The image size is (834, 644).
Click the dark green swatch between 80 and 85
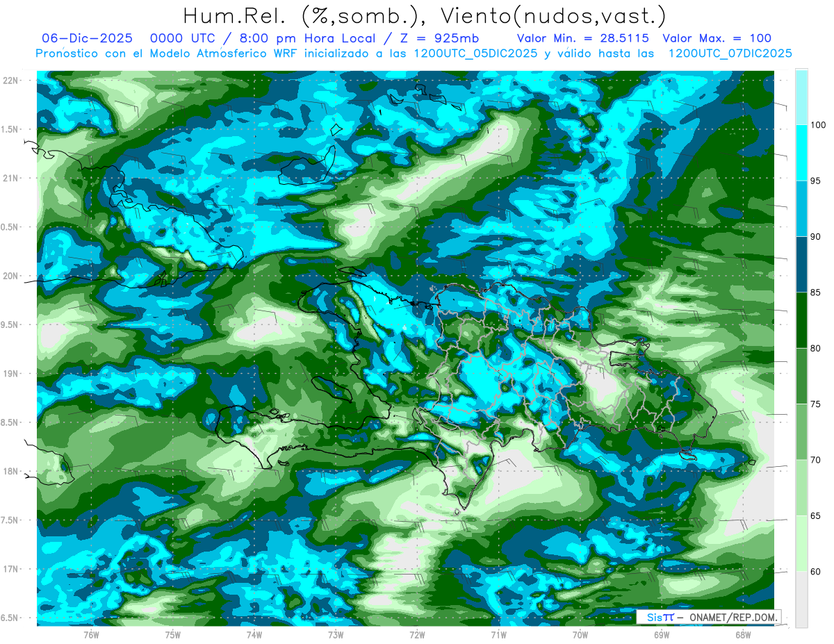pos(801,320)
